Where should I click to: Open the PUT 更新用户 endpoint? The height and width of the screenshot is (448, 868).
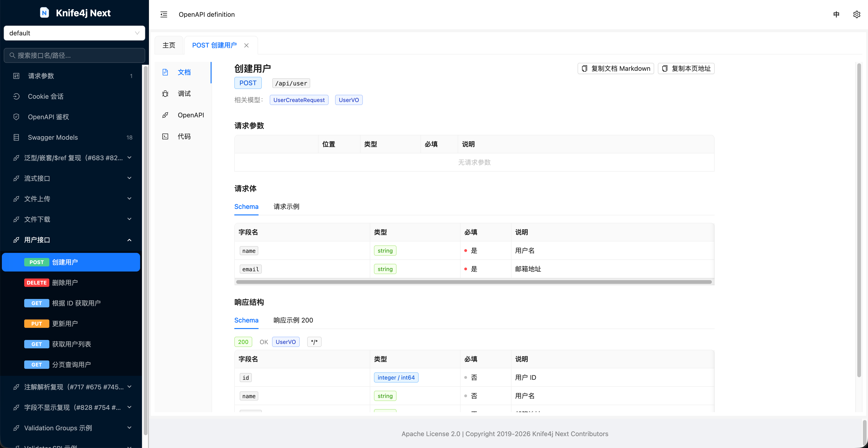point(71,324)
